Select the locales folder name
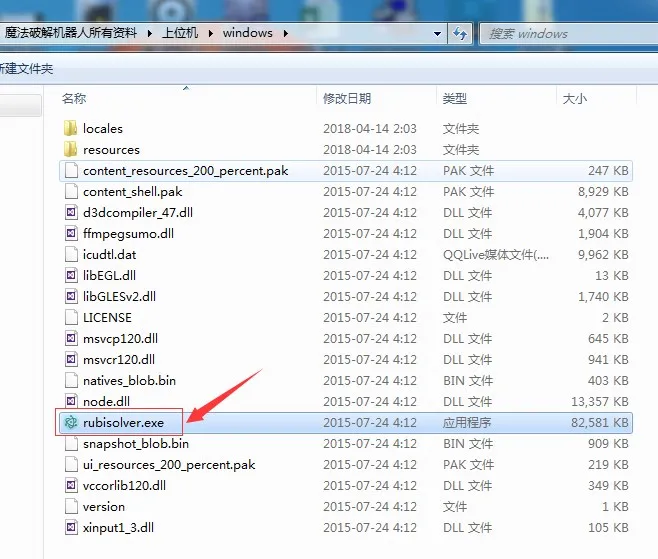The width and height of the screenshot is (658, 559). [103, 128]
